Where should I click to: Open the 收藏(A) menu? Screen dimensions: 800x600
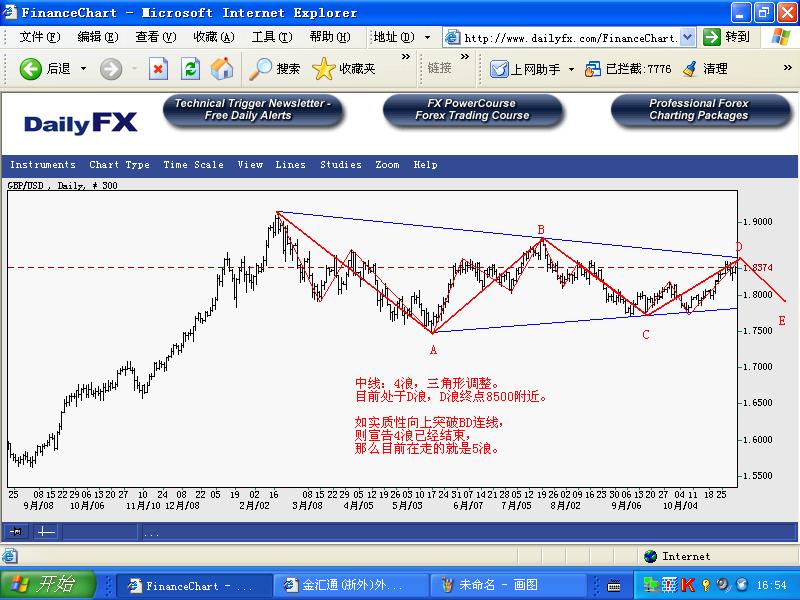coord(214,37)
